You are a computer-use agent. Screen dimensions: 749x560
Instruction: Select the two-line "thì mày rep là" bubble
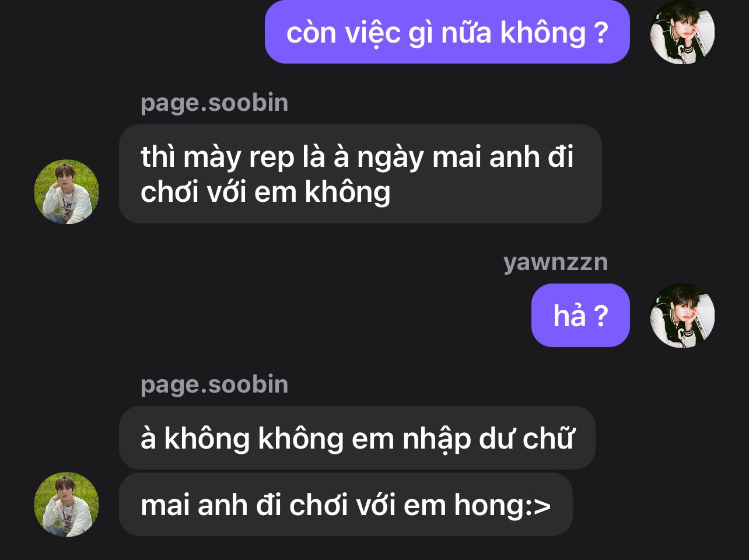360,174
